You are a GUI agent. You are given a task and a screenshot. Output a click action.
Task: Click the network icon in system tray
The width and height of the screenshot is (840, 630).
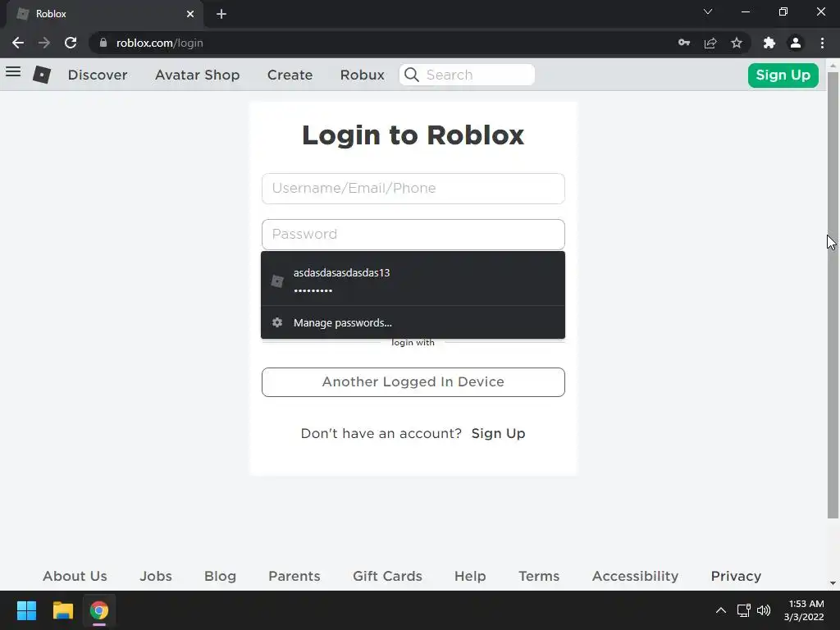tap(743, 610)
